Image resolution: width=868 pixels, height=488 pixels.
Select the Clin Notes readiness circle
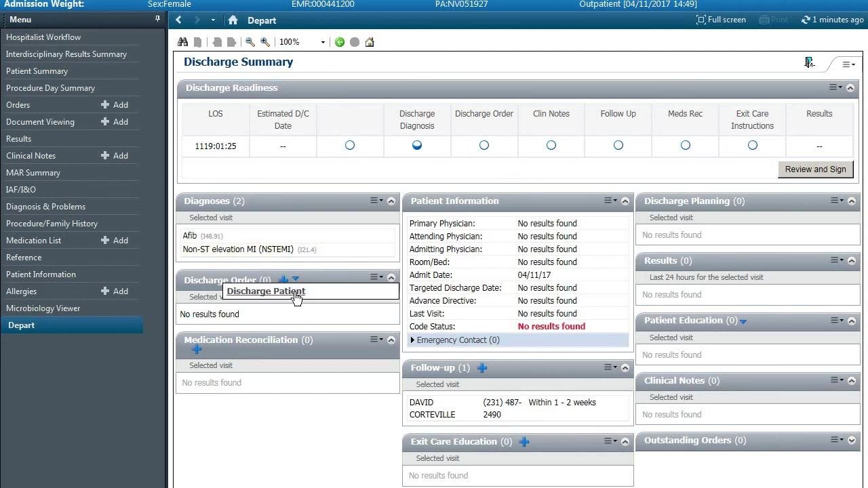click(x=551, y=145)
